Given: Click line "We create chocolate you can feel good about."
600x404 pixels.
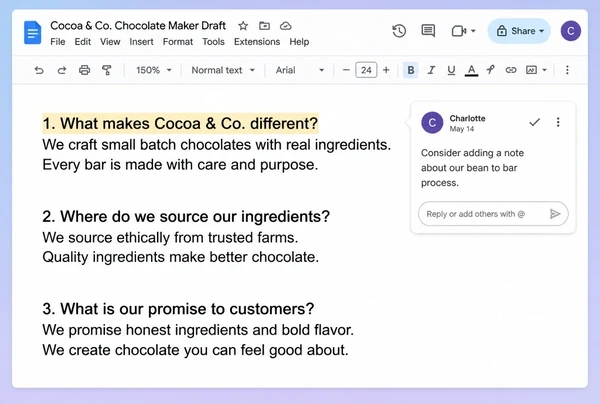Looking at the screenshot, I should coord(196,350).
